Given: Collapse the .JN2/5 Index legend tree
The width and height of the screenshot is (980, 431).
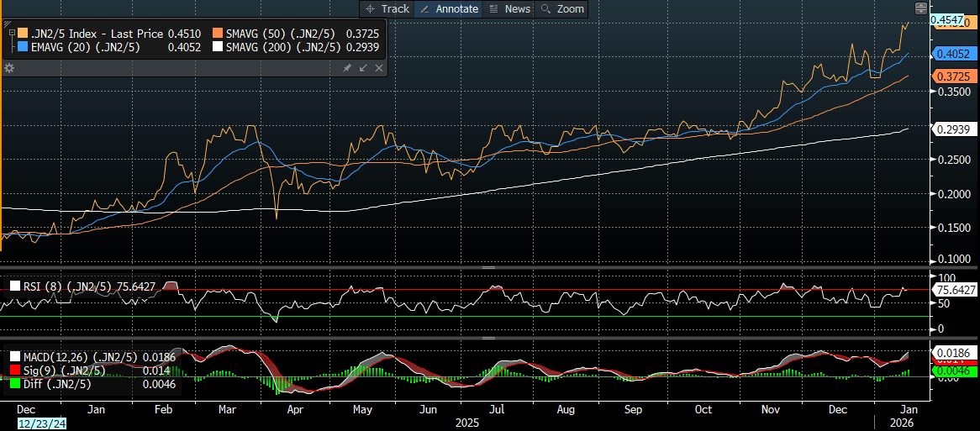Looking at the screenshot, I should tap(11, 33).
